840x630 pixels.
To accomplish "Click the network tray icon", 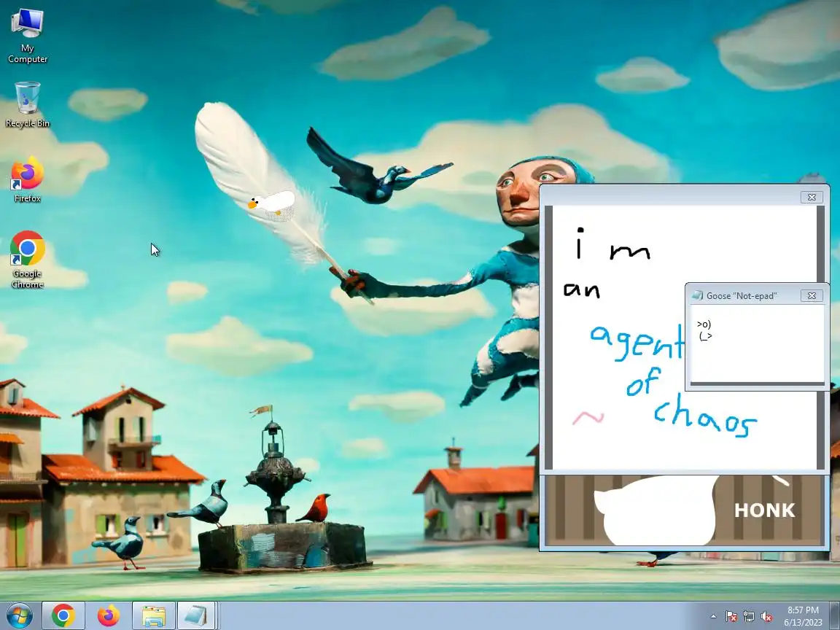I will 749,617.
